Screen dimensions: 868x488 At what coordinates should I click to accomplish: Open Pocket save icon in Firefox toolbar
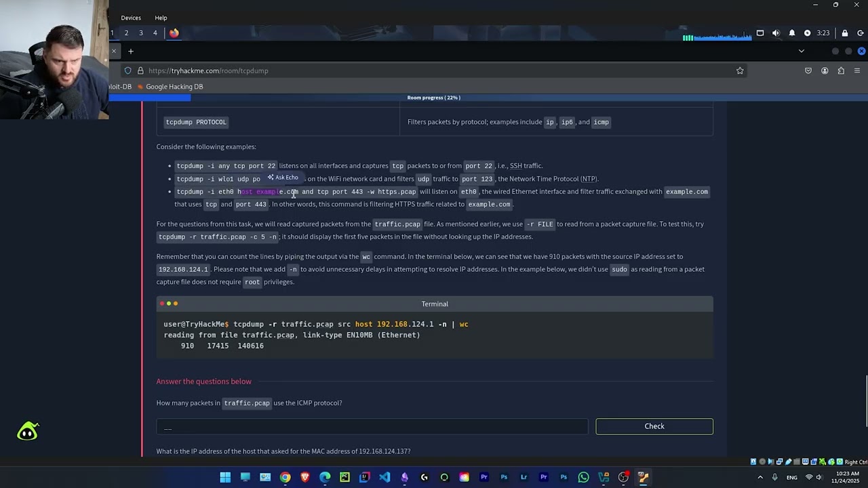[x=808, y=70]
